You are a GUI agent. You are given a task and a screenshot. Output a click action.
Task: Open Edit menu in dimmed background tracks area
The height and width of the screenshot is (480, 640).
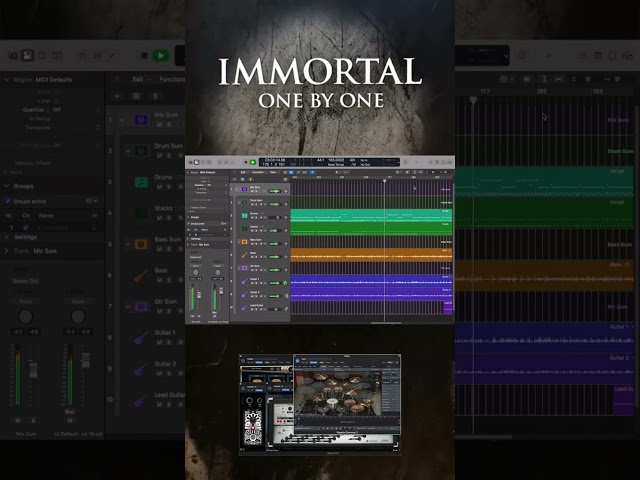[138, 79]
